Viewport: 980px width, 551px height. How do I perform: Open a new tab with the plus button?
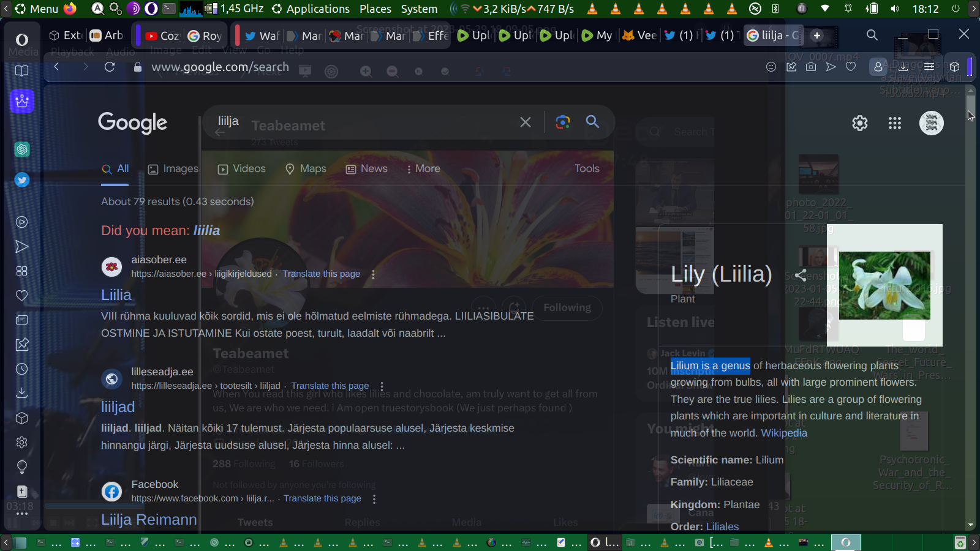[816, 36]
